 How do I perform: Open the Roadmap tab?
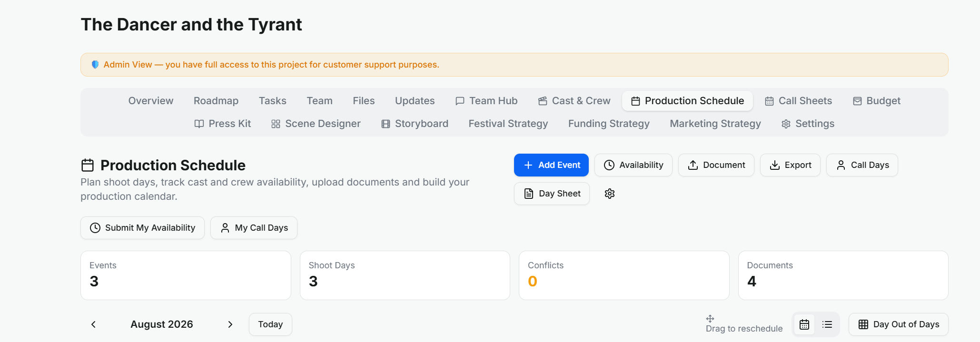tap(216, 101)
